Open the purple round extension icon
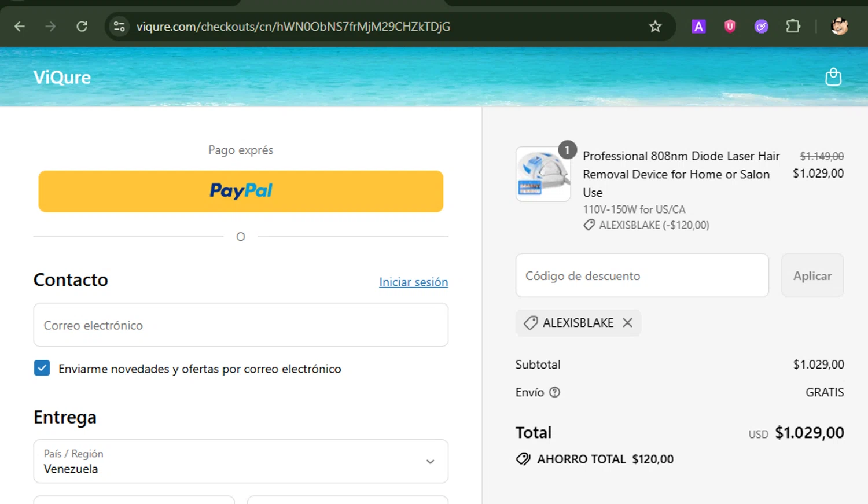868x504 pixels. [761, 27]
